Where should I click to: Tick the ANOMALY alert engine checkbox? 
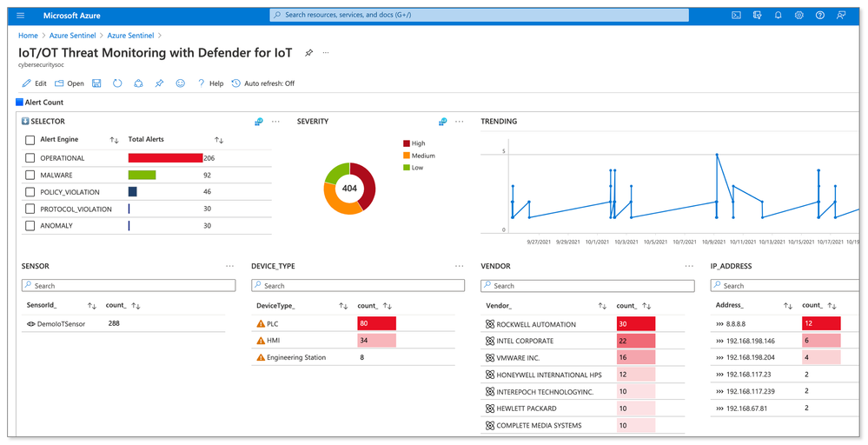(x=30, y=226)
